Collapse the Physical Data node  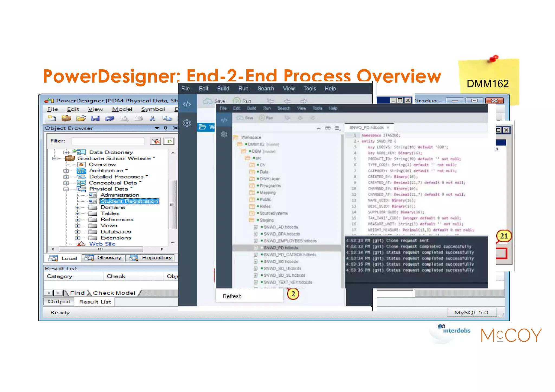pyautogui.click(x=66, y=189)
